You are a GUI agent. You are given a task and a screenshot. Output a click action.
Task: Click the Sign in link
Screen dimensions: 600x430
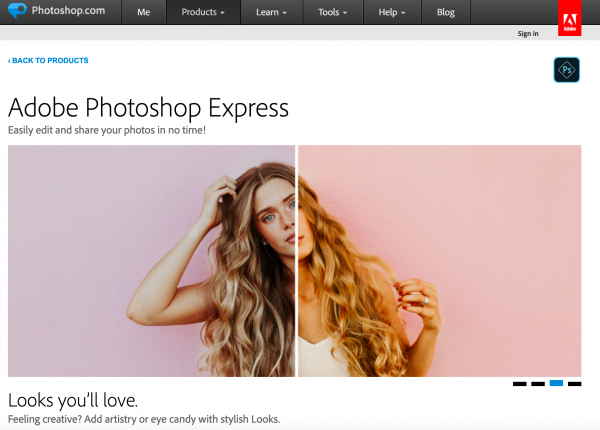[x=528, y=34]
